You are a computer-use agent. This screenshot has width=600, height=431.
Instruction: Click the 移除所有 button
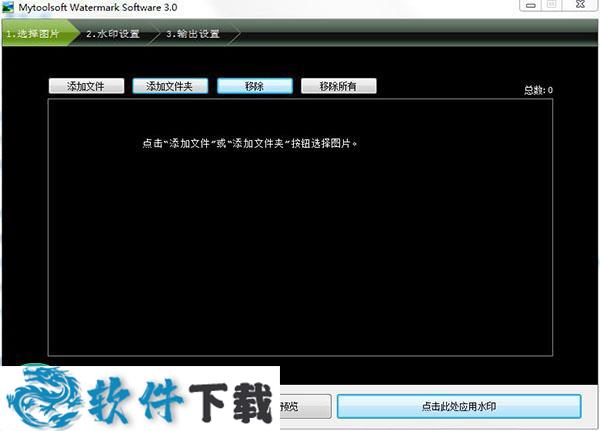[339, 86]
